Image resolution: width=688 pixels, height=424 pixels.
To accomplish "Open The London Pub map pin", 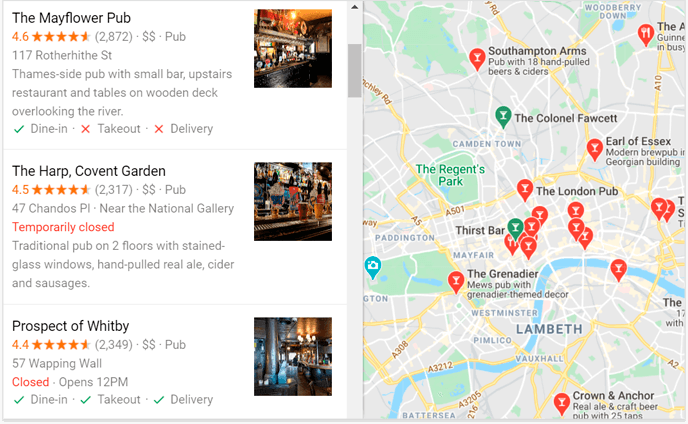I will pyautogui.click(x=525, y=190).
